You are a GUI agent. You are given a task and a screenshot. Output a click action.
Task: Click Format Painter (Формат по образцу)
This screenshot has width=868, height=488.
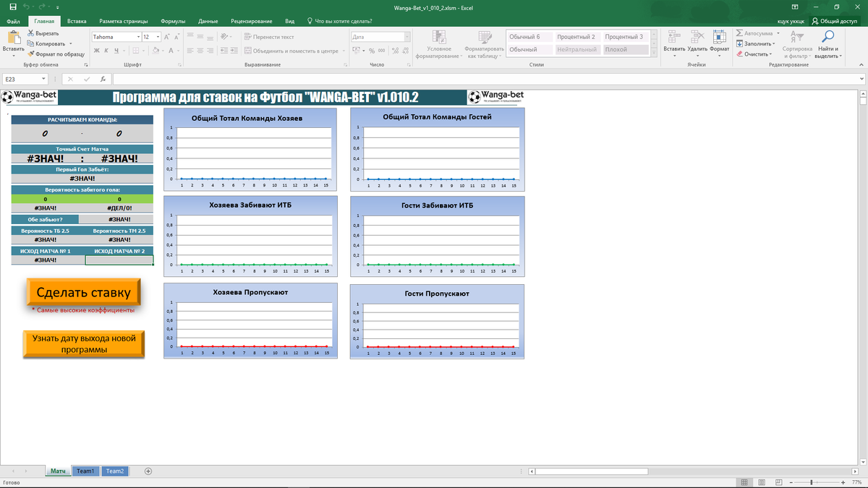tap(56, 53)
